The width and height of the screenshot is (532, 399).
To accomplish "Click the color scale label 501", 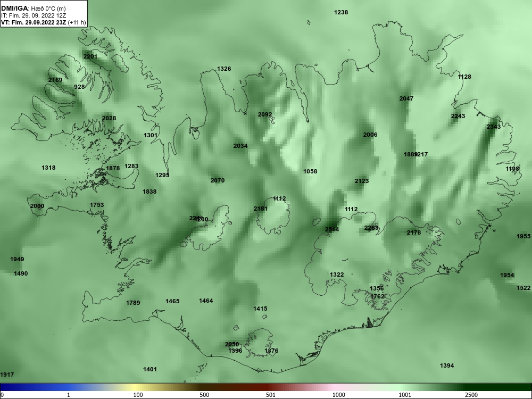I will point(271,395).
